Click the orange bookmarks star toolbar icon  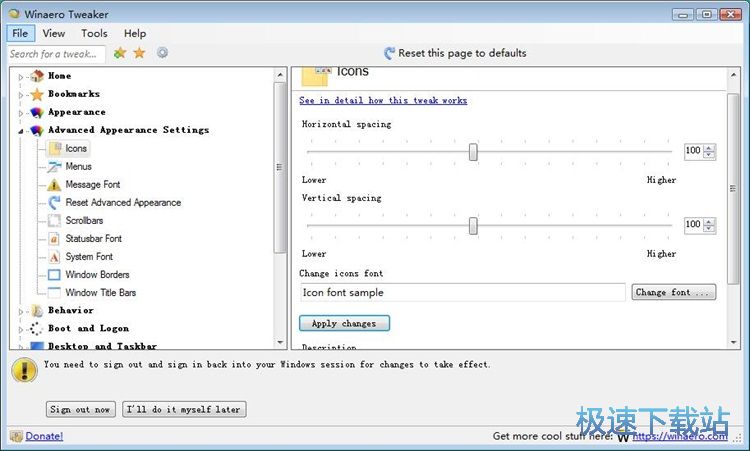(x=139, y=53)
